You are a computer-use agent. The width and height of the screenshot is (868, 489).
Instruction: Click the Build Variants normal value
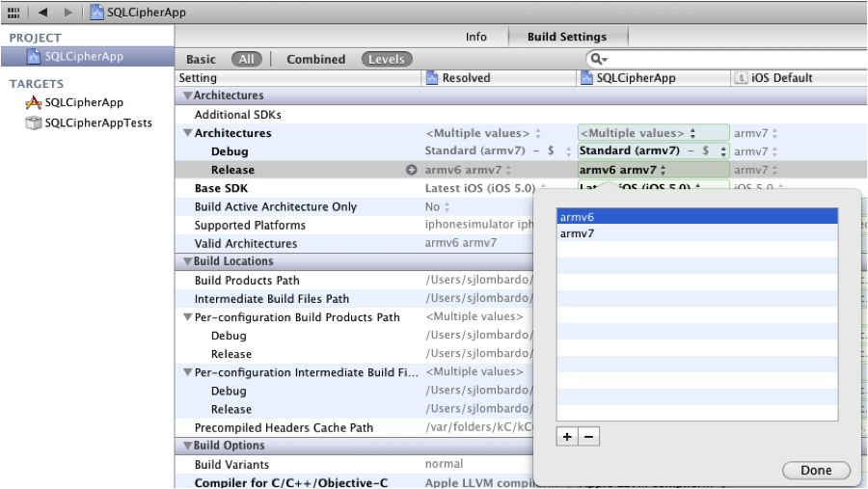click(x=444, y=464)
